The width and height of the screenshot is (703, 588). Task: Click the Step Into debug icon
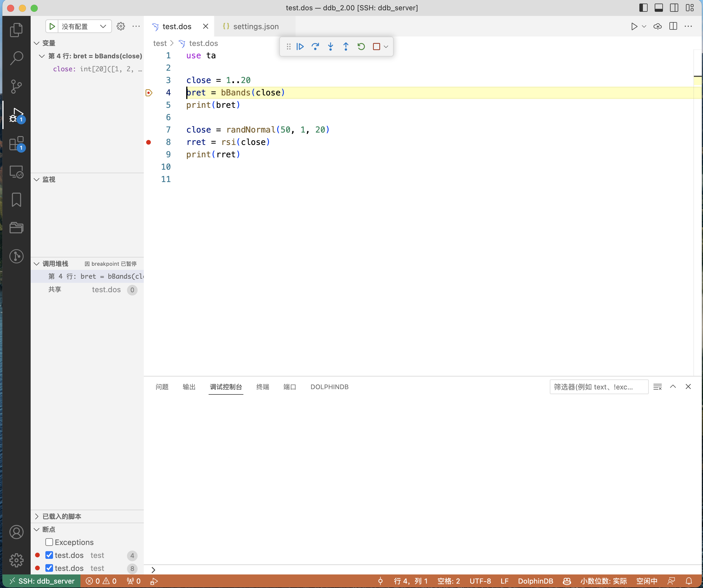click(x=330, y=47)
